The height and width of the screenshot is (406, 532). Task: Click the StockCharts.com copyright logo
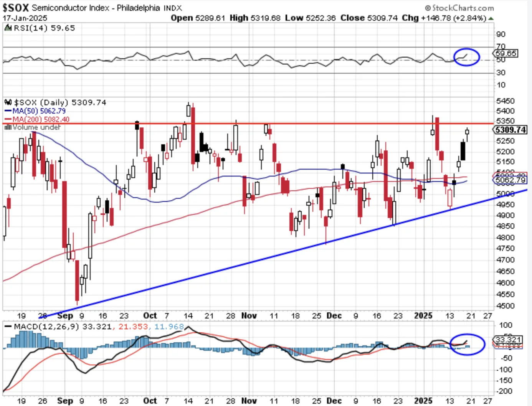point(459,8)
